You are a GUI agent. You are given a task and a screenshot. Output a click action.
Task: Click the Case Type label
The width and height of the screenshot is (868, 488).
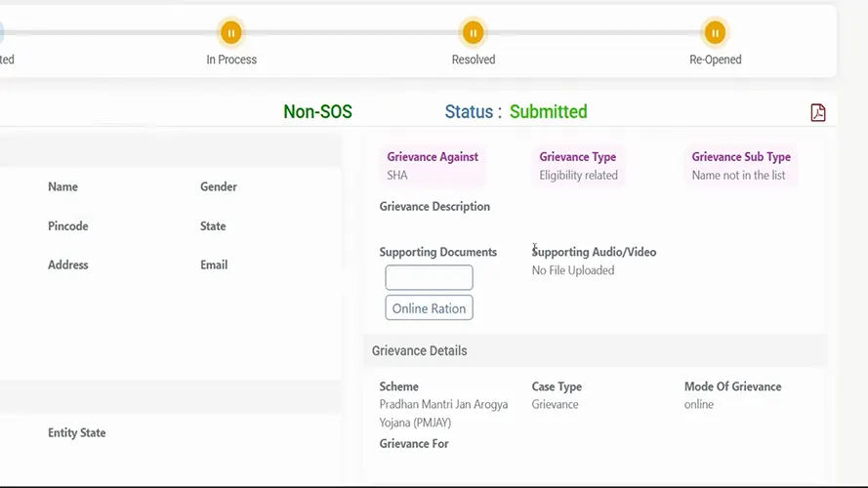click(557, 386)
